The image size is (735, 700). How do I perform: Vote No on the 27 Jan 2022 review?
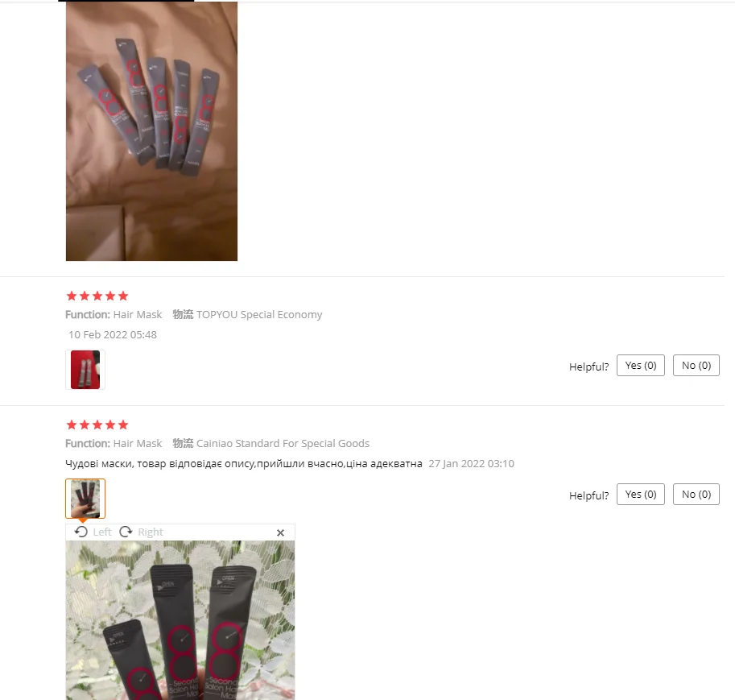pos(696,494)
